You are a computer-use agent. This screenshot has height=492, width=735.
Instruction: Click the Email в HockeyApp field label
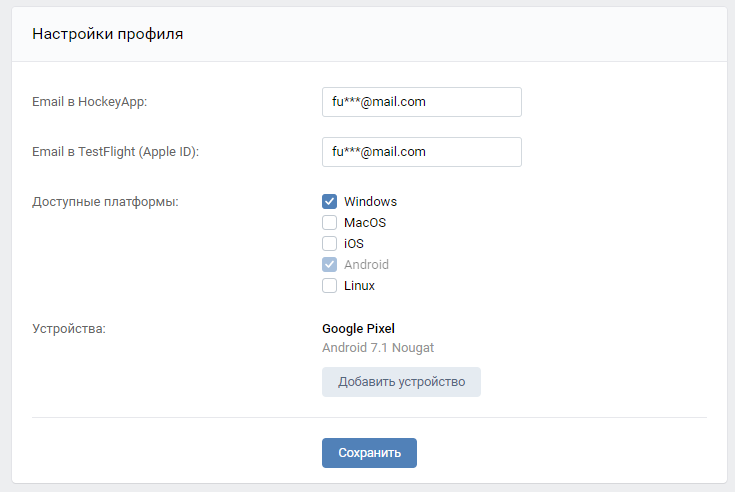pos(90,102)
